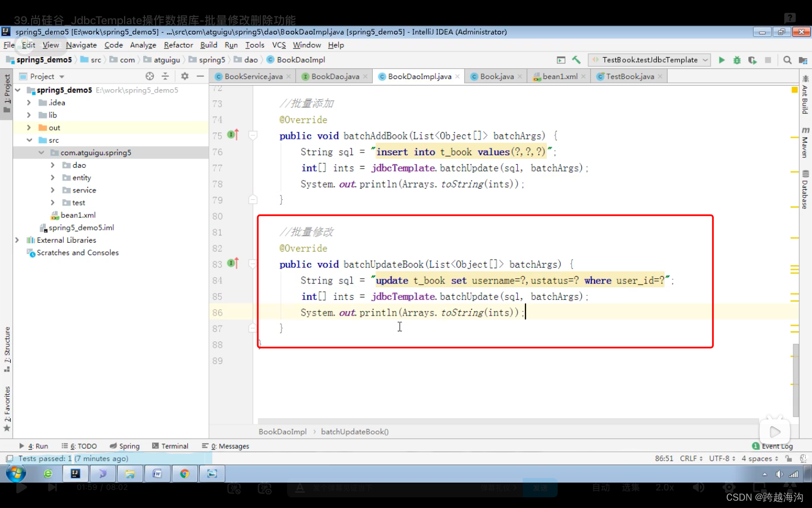Toggle the 2: Favorites side tool window
Screen dimensions: 812x508
7,409
